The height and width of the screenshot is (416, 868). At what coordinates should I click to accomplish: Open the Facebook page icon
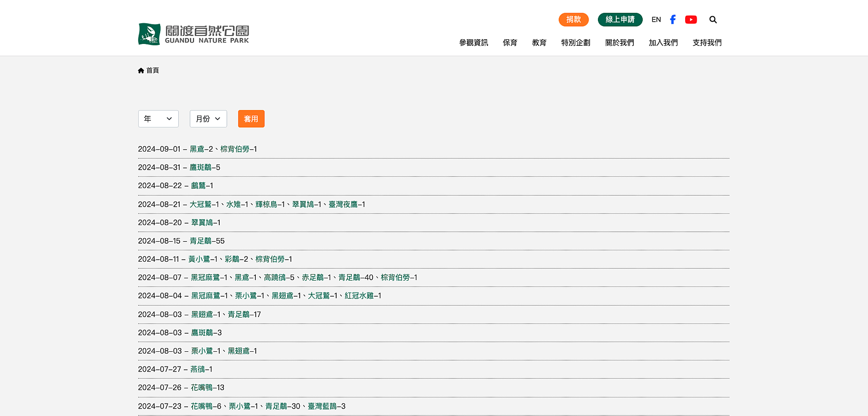673,19
